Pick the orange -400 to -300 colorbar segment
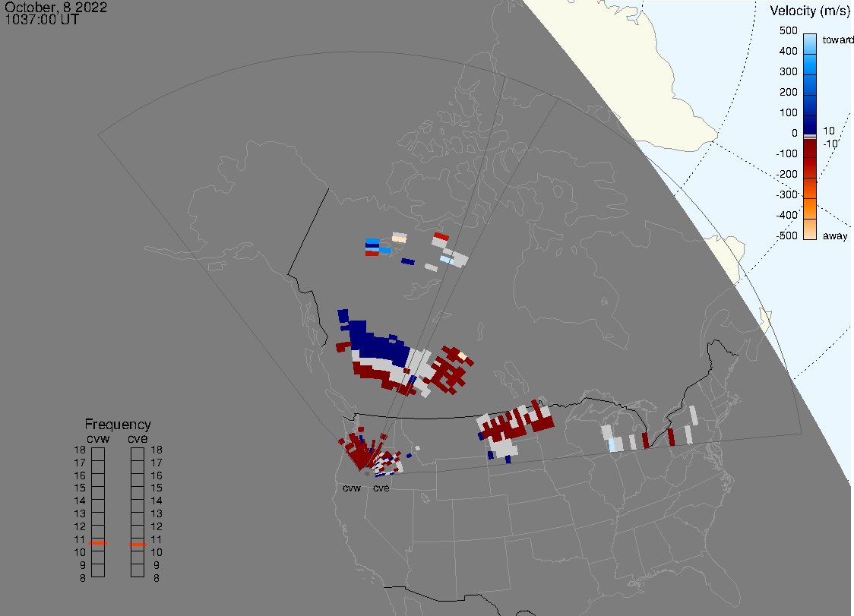 [810, 209]
